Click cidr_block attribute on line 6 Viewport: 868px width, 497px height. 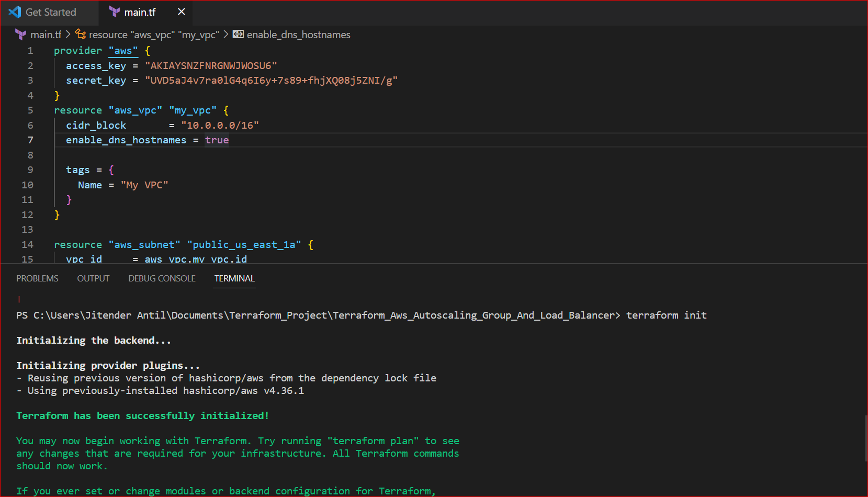coord(96,126)
